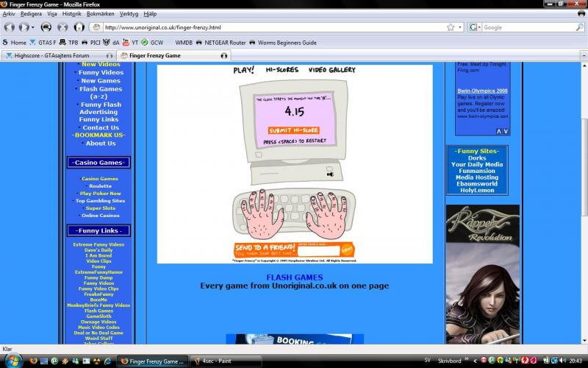Open Windows Start orb
The width and height of the screenshot is (588, 368).
click(x=12, y=361)
